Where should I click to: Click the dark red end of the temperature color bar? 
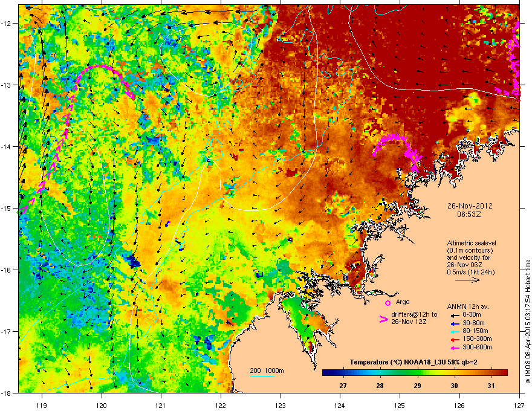[x=505, y=373]
